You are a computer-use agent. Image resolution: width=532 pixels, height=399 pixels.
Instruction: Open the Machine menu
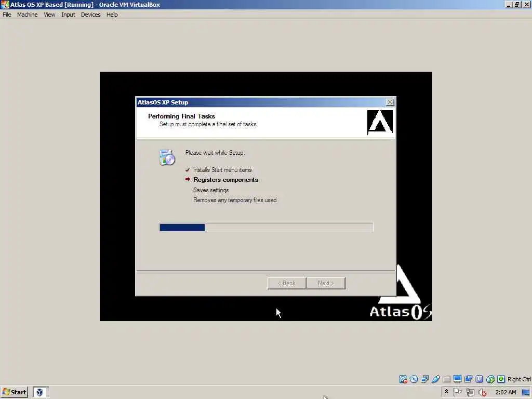pyautogui.click(x=28, y=15)
